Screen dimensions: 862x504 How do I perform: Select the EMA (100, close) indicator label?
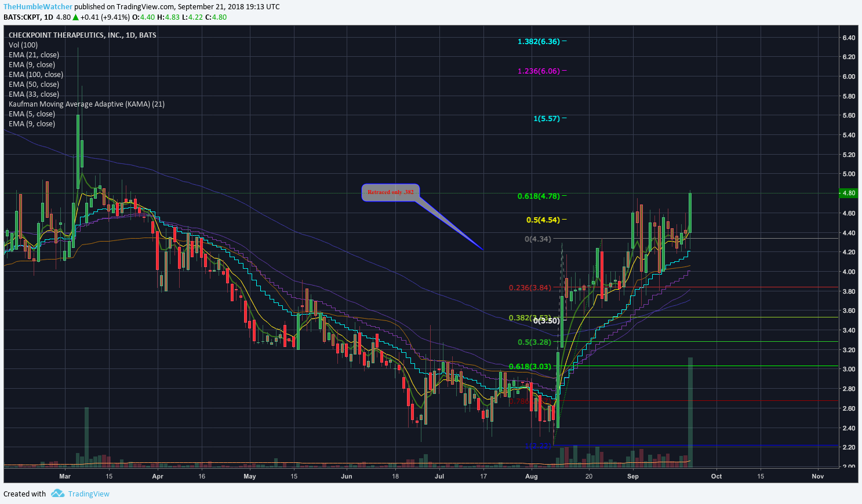tap(36, 75)
